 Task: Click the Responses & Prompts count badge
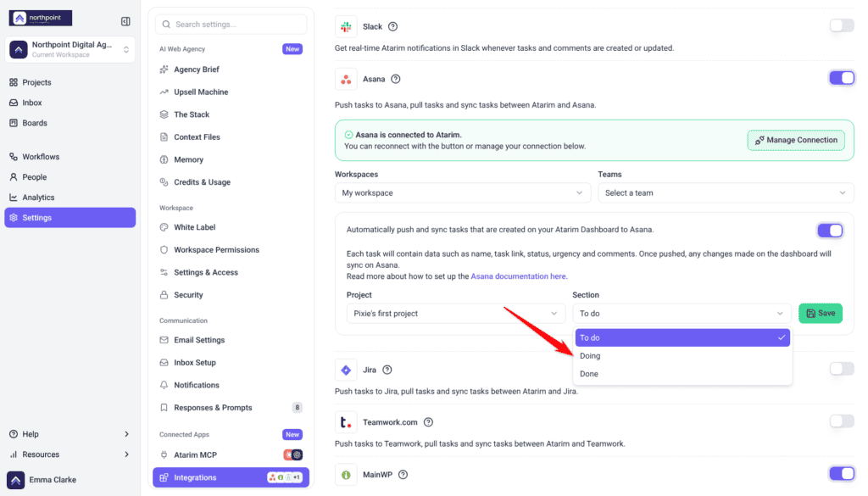[x=298, y=408]
